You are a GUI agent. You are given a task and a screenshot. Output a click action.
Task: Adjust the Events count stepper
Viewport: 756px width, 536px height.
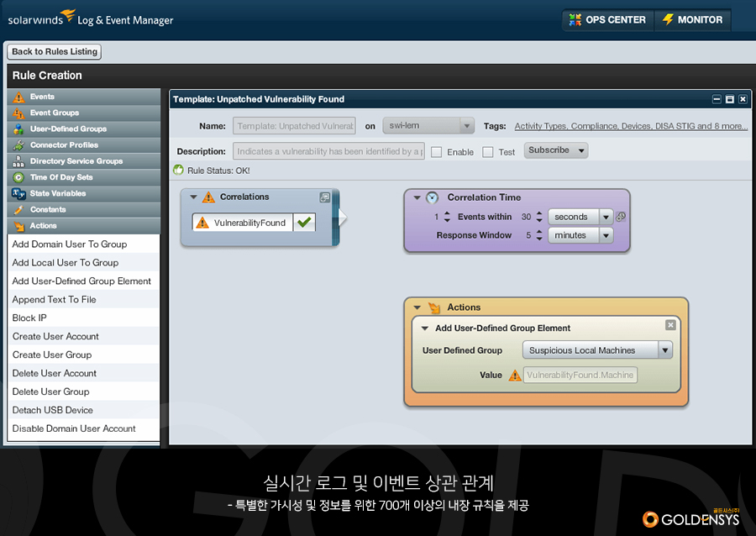pos(447,217)
